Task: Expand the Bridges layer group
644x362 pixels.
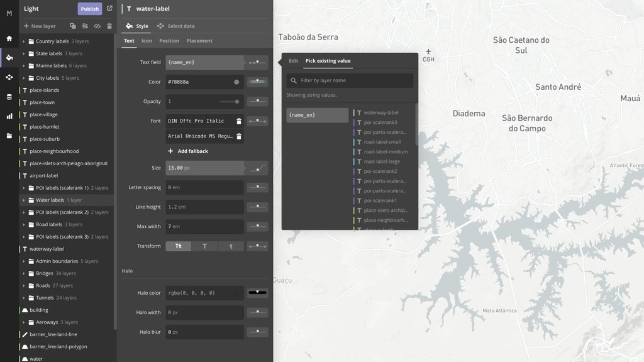Action: pos(24,273)
